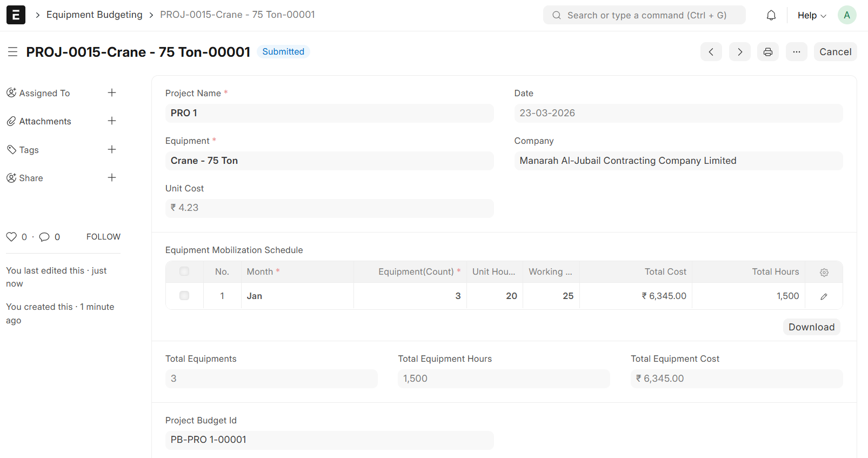This screenshot has width=868, height=458.
Task: Like this document heart icon
Action: tap(11, 237)
